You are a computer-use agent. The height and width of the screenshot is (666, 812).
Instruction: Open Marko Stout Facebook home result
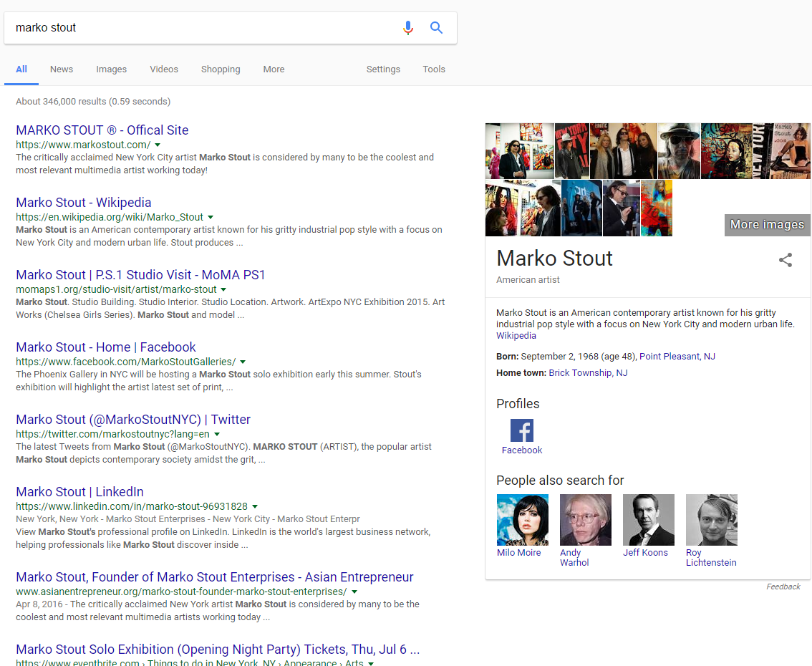tap(106, 347)
